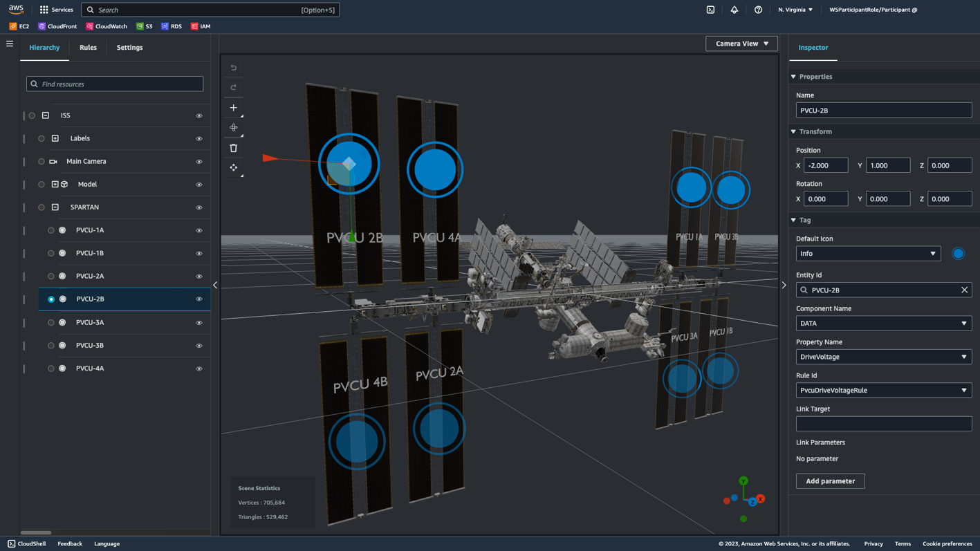Click the CloudWatch favorite shortcut icon
The width and height of the screenshot is (980, 551).
click(89, 26)
